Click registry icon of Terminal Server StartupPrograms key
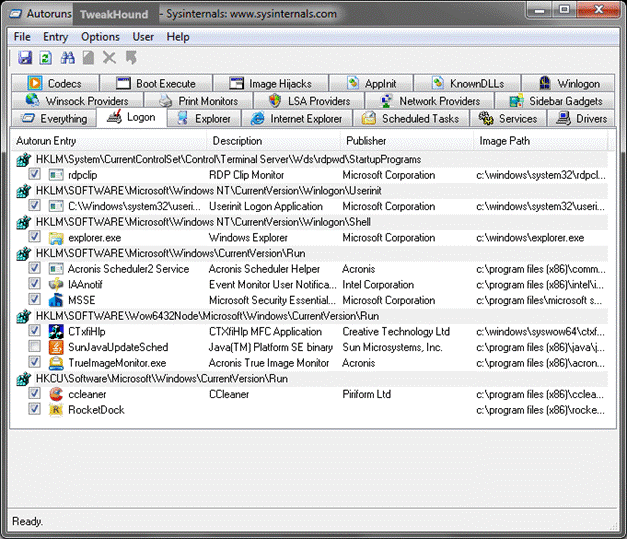Viewport: 627px width, 539px height. [x=24, y=160]
